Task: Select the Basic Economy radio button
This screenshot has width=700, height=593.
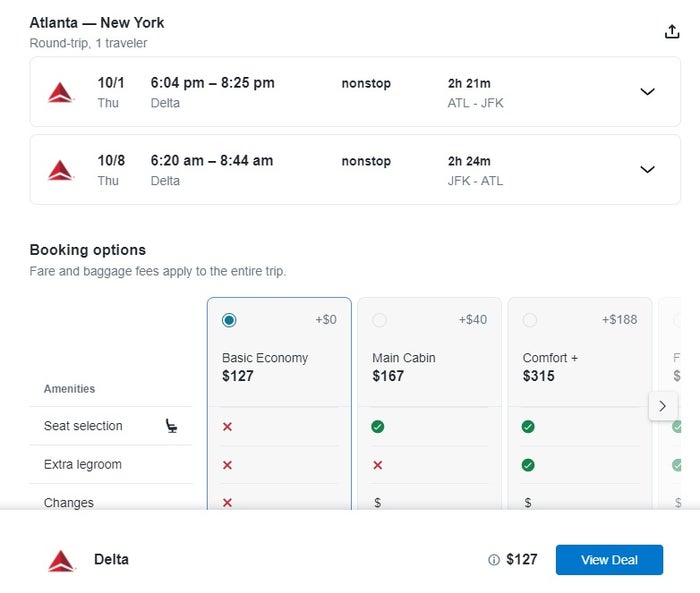Action: [229, 320]
